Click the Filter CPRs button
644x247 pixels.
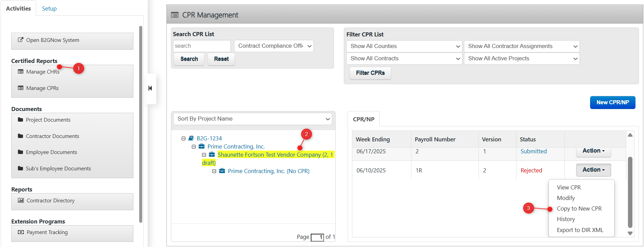[370, 73]
